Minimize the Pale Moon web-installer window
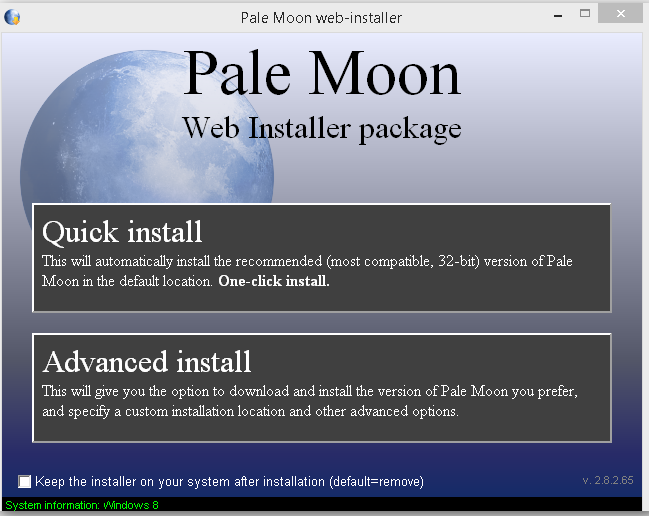The width and height of the screenshot is (649, 516). click(x=558, y=15)
